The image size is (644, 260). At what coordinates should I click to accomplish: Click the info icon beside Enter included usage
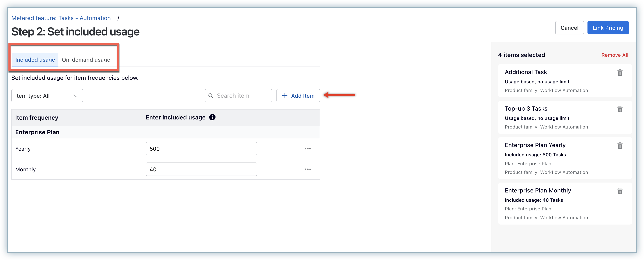point(212,117)
